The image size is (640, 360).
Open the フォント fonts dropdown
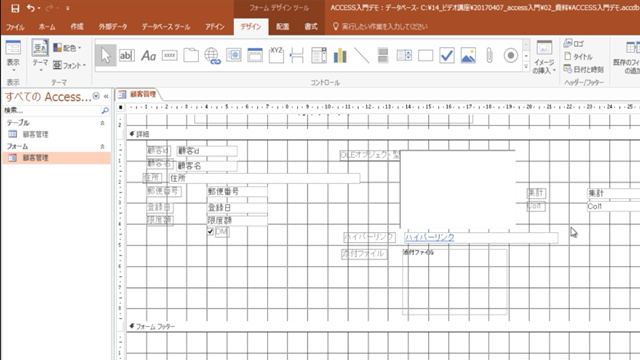pyautogui.click(x=70, y=65)
